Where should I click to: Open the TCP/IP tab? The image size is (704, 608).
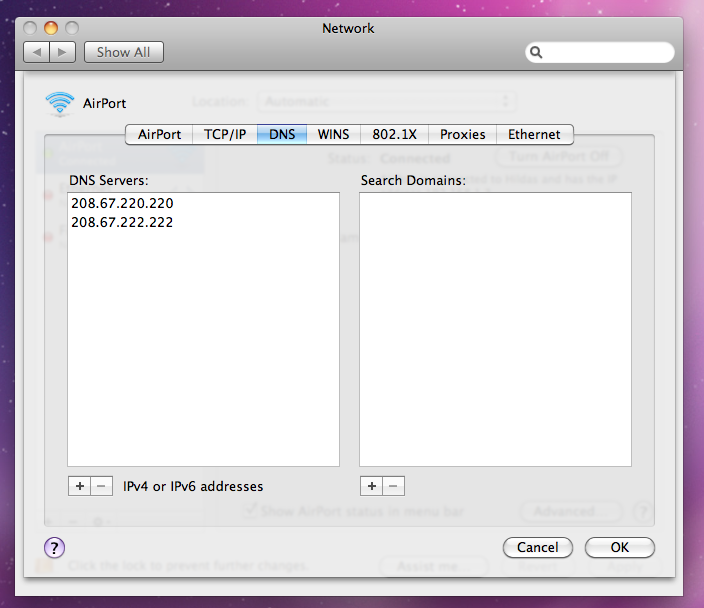click(x=225, y=135)
